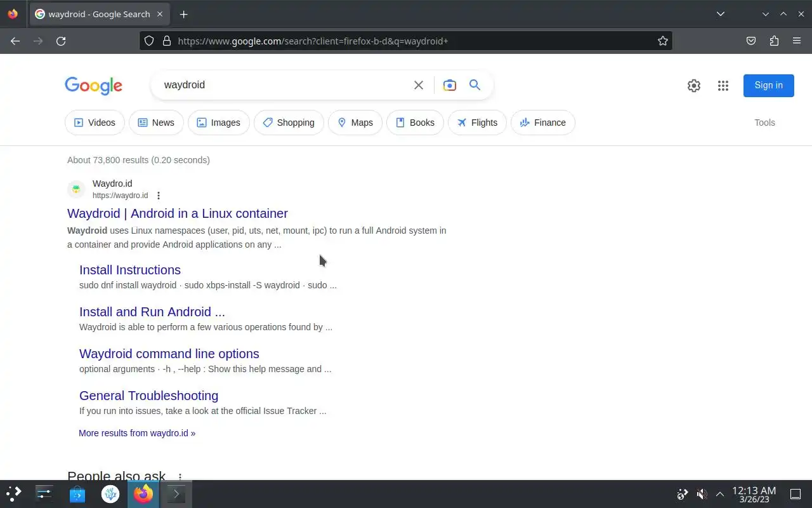This screenshot has width=812, height=508.
Task: Submit search with magnifier icon
Action: tap(475, 85)
